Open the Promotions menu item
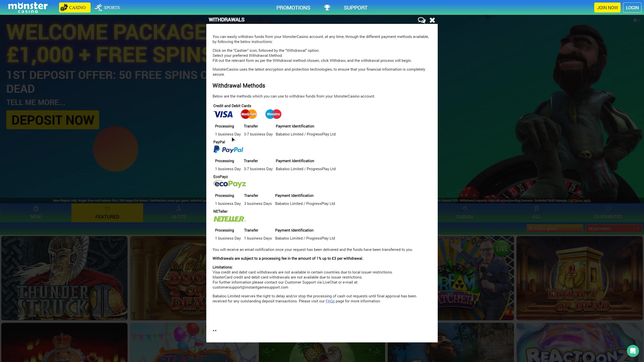The width and height of the screenshot is (644, 362). (x=293, y=8)
